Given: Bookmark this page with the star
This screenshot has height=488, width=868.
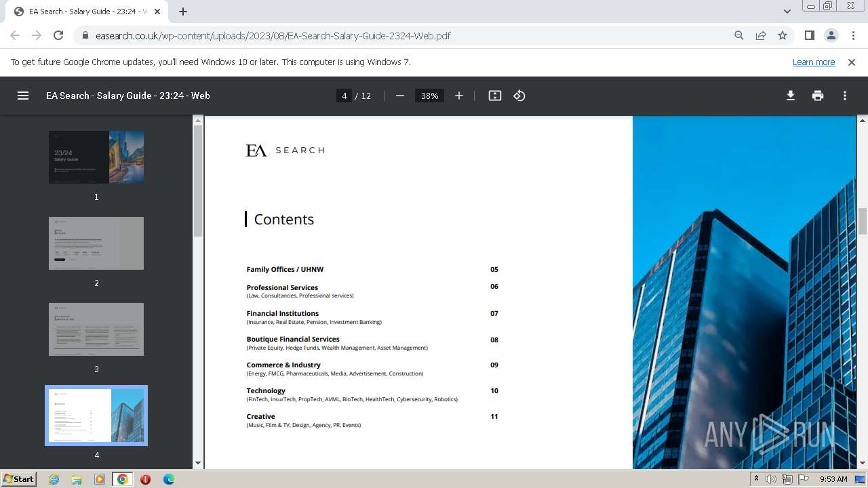Looking at the screenshot, I should (783, 35).
